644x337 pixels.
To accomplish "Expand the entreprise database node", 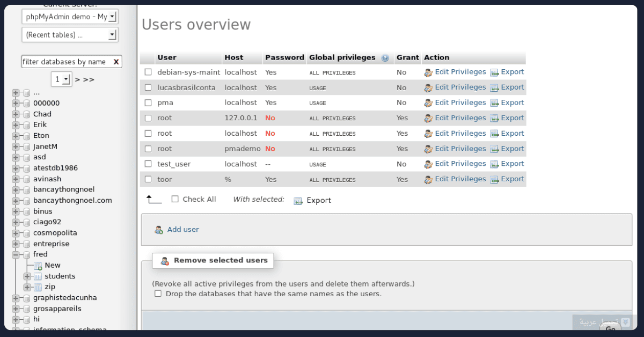I will pos(16,244).
